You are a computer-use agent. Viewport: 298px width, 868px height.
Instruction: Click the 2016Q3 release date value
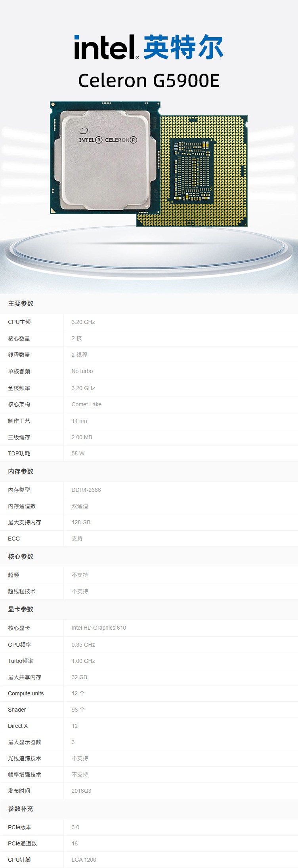pyautogui.click(x=81, y=791)
